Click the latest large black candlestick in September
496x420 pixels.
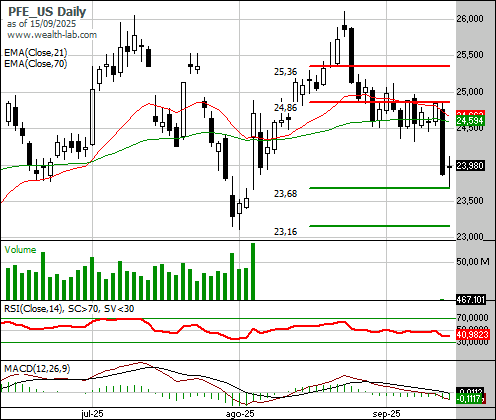(443, 142)
